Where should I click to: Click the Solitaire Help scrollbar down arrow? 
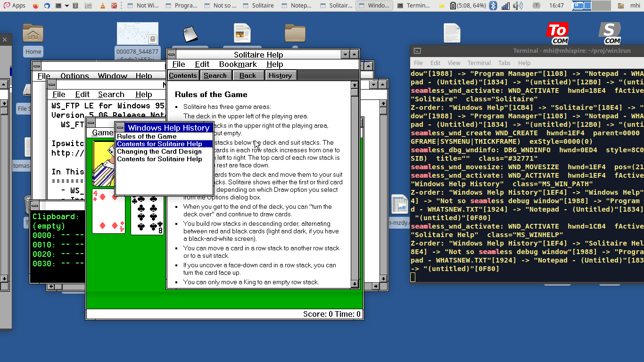pyautogui.click(x=355, y=284)
